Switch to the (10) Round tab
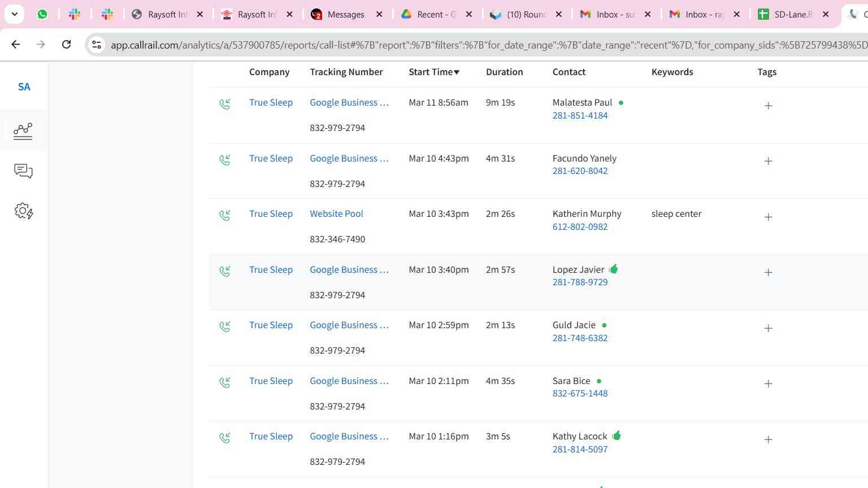Screen dimensions: 868x488 526,14
